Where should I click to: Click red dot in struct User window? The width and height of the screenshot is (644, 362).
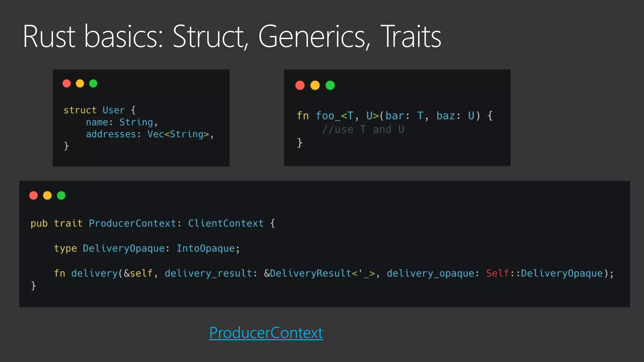67,83
